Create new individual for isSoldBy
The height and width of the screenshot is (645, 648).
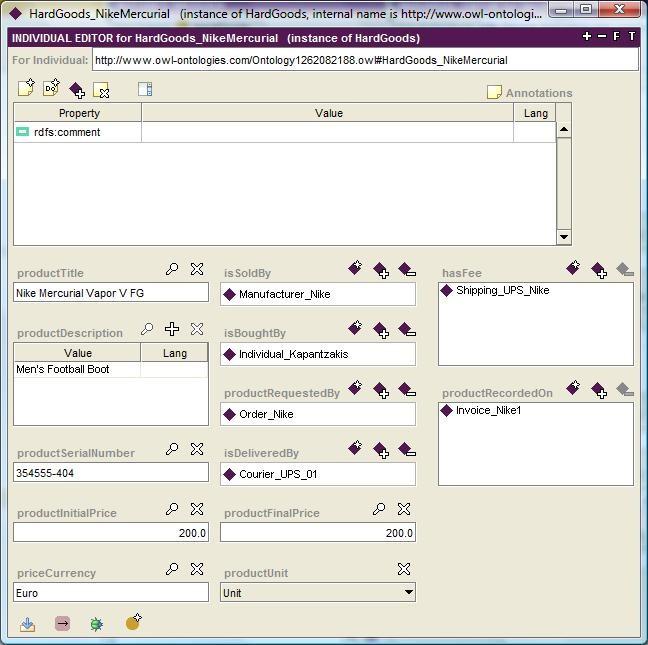pos(355,268)
